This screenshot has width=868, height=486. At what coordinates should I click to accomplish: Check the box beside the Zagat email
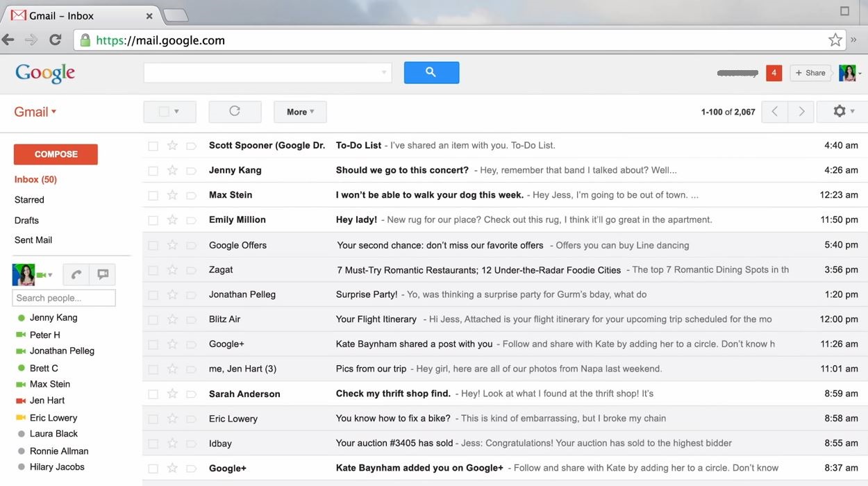[153, 270]
